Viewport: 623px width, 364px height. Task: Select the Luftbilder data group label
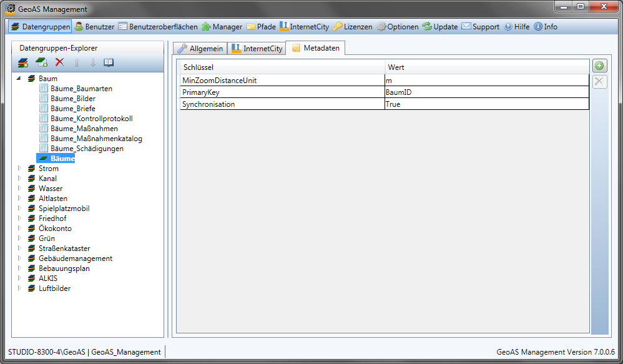[54, 288]
